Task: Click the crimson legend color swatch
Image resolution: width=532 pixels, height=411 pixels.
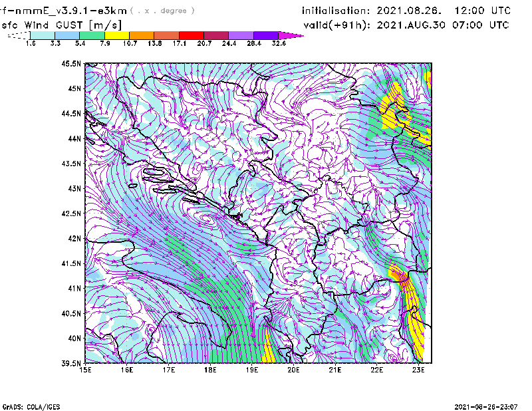Action: 216,35
